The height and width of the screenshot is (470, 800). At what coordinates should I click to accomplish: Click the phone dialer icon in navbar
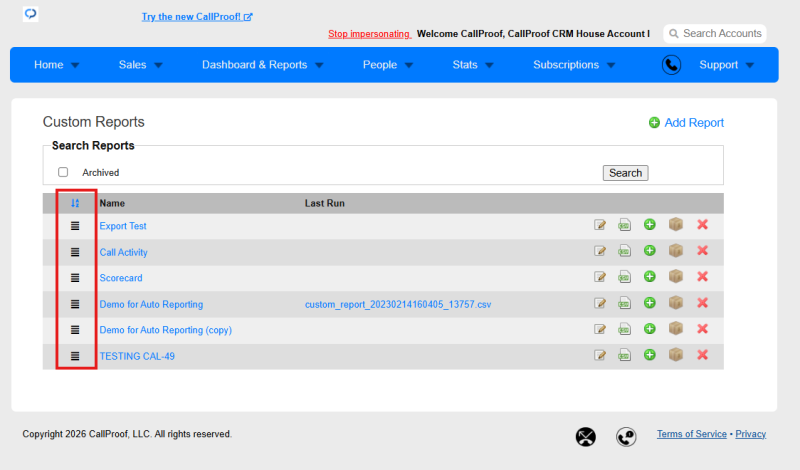(671, 65)
